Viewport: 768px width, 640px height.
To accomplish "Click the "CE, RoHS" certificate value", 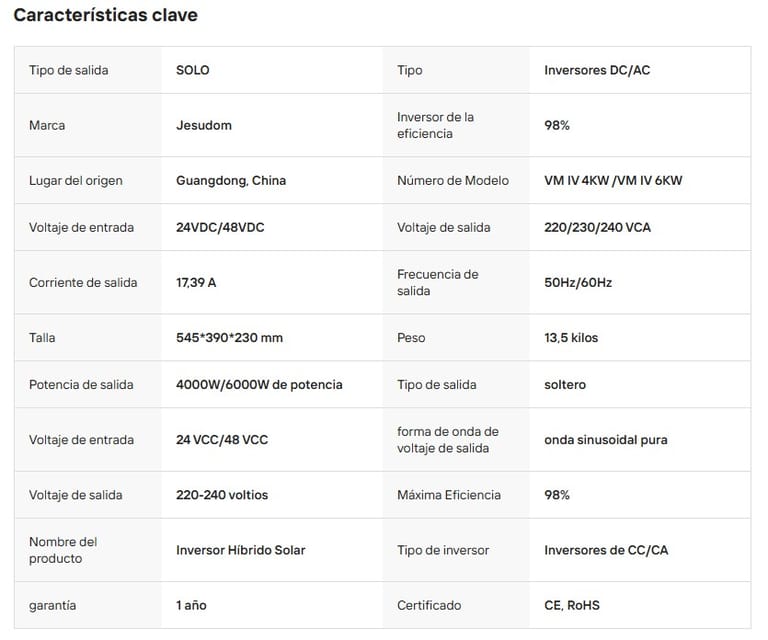I will (572, 605).
